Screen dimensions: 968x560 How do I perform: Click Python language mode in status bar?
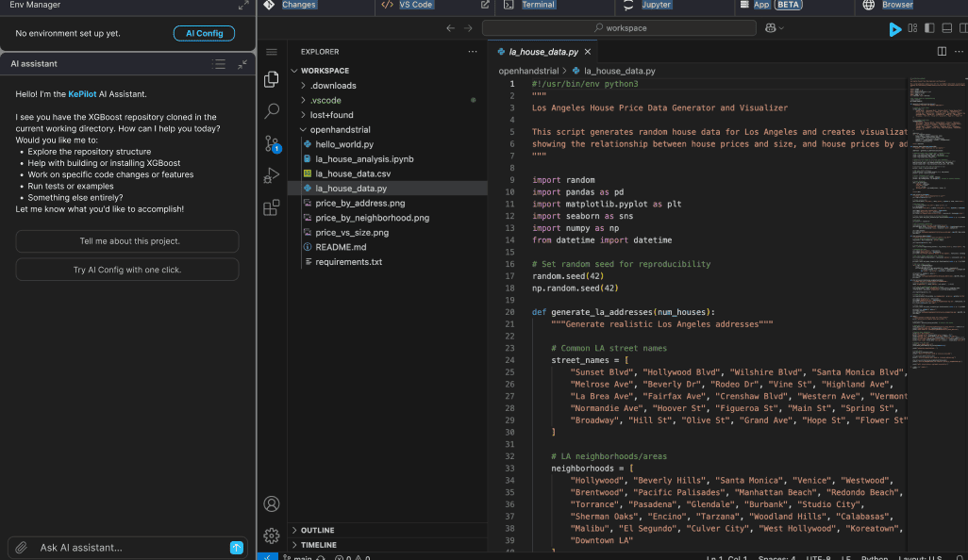pos(875,557)
